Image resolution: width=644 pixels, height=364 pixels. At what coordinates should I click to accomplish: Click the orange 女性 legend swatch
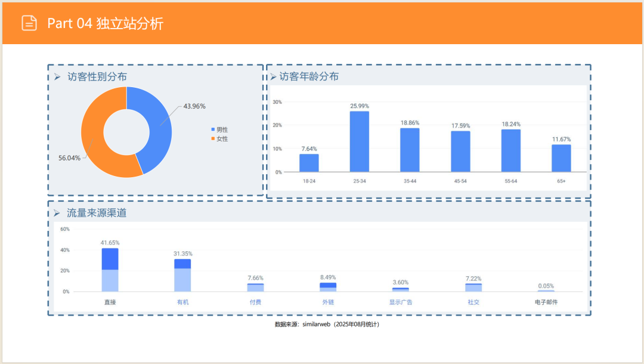213,138
